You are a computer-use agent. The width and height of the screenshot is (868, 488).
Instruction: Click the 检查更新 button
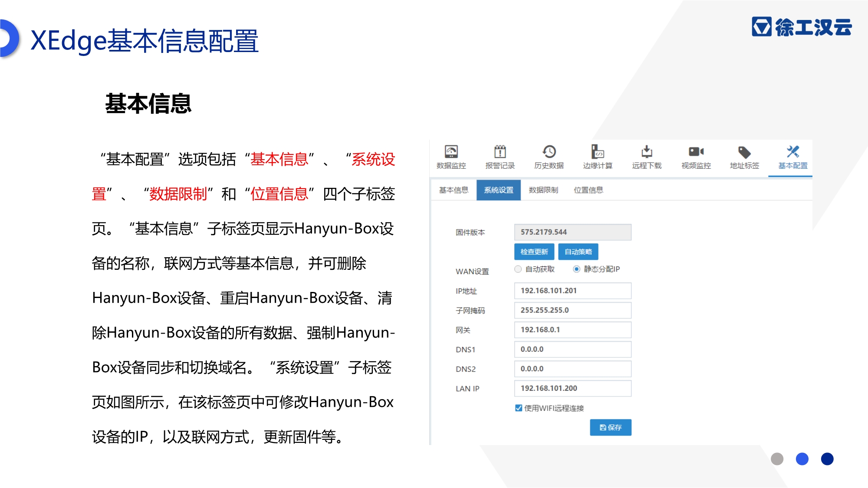point(534,252)
